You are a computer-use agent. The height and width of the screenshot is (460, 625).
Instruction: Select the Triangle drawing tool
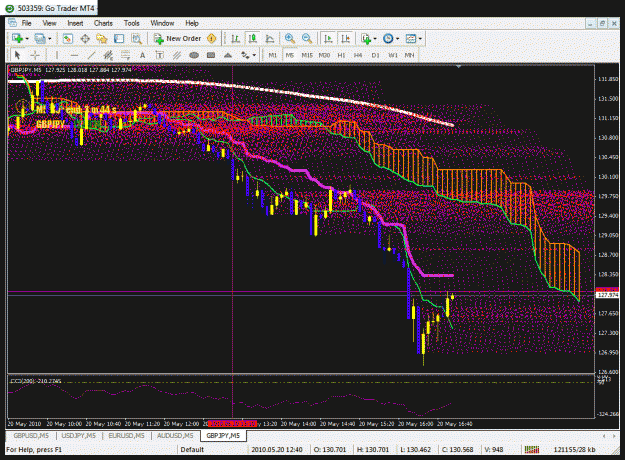coord(228,55)
